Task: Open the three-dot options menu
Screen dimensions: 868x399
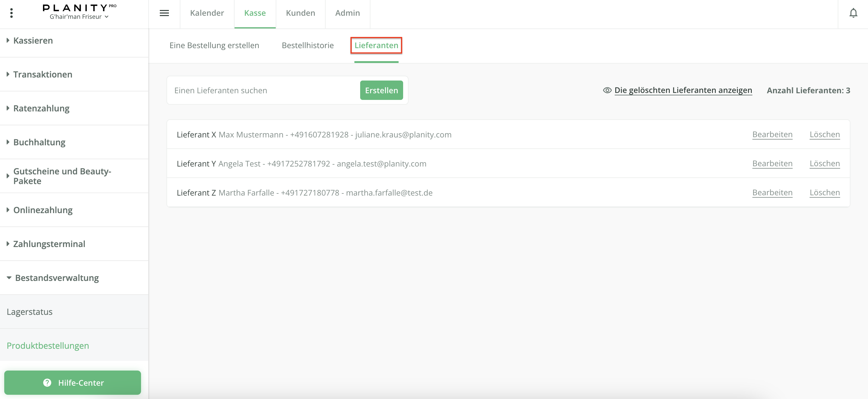Action: point(12,13)
